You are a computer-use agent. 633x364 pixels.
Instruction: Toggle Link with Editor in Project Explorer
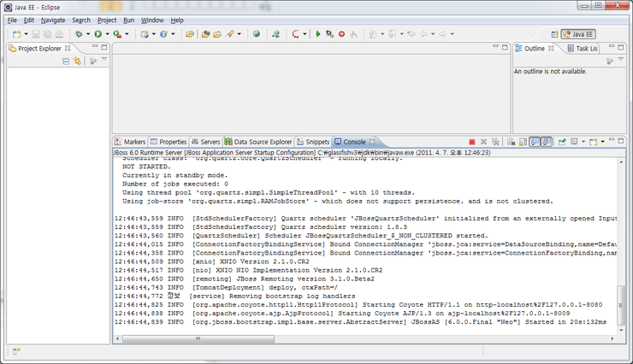(77, 62)
